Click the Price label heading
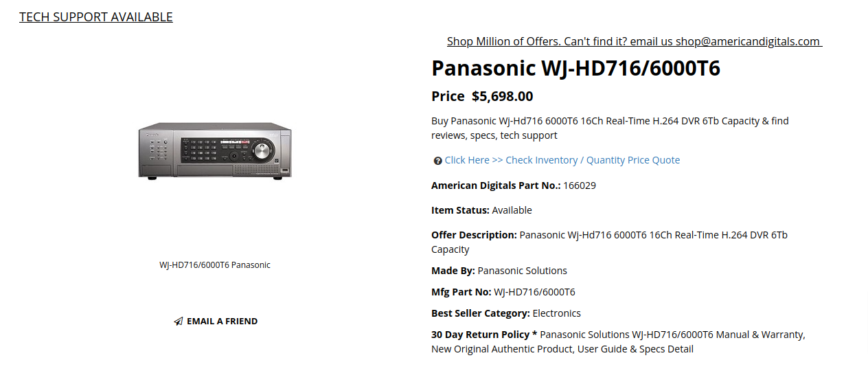The height and width of the screenshot is (371, 868). pos(448,97)
